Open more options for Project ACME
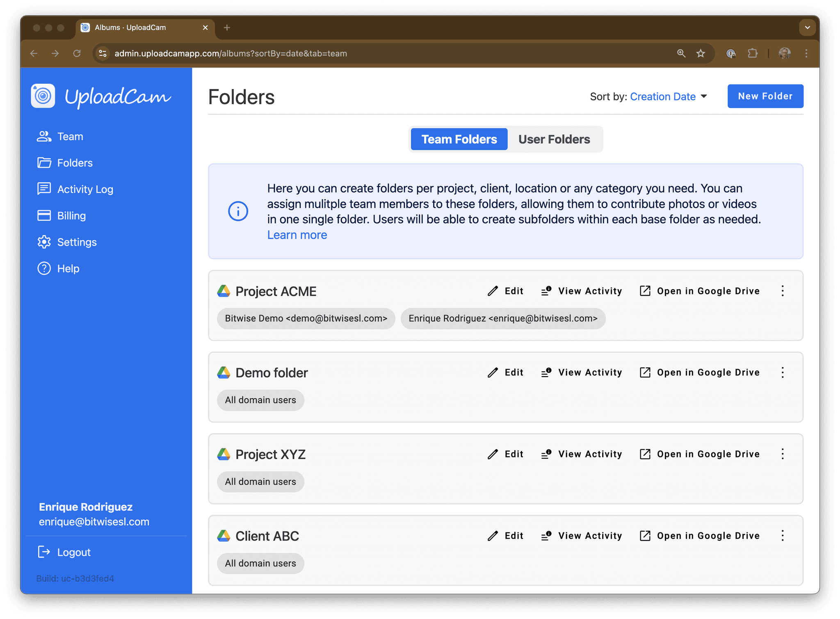The width and height of the screenshot is (840, 619). (783, 291)
